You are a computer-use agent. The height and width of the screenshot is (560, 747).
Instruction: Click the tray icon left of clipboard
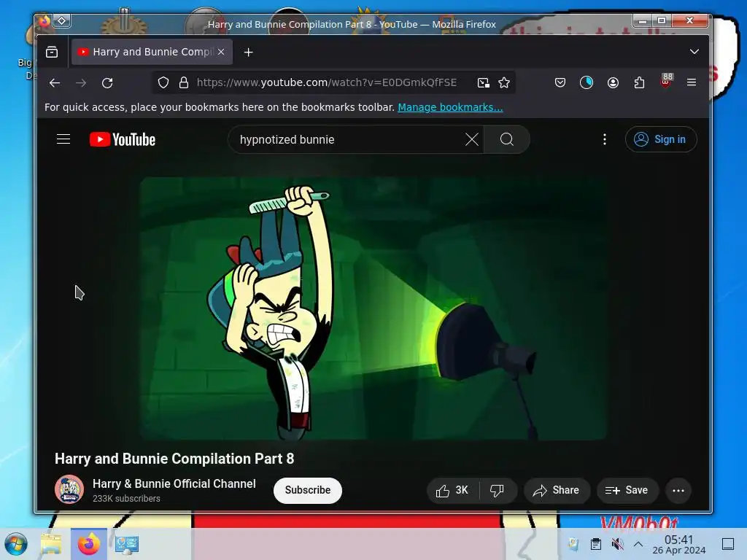(x=573, y=544)
